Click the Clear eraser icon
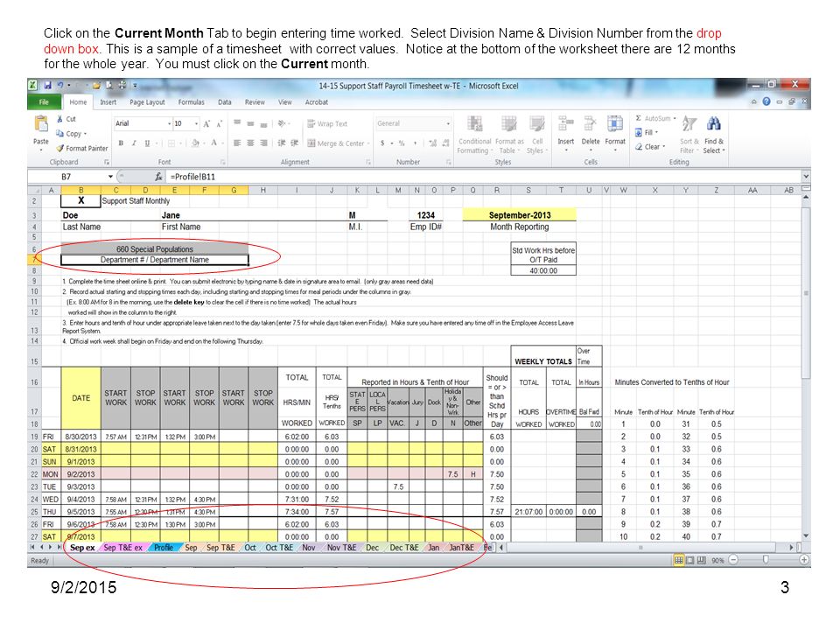Viewport: 840px width, 630px height. point(639,146)
